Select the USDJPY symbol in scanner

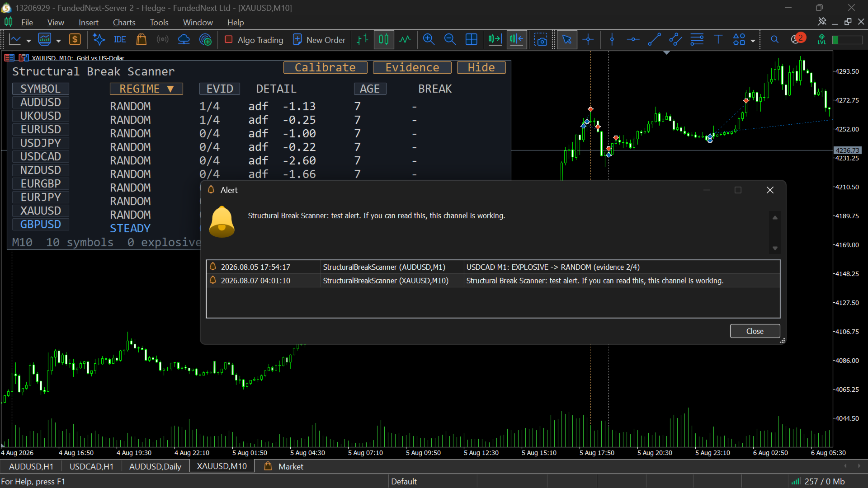coord(40,143)
